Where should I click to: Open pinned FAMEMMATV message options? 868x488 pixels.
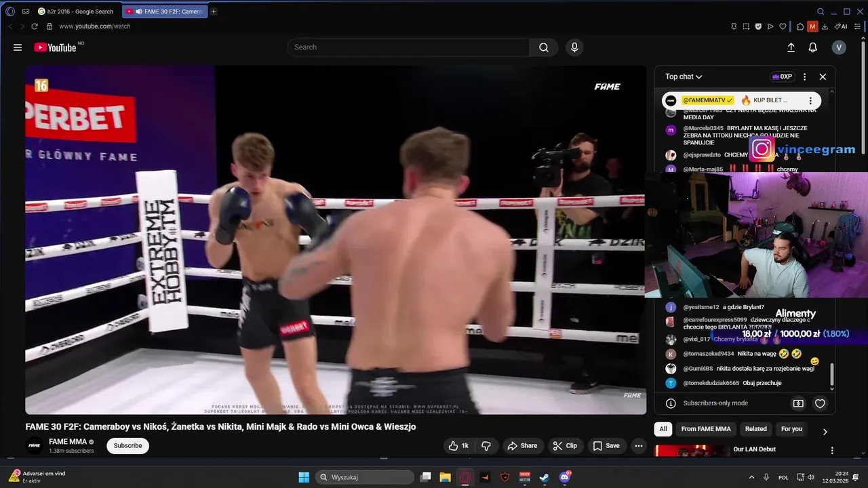pos(810,100)
